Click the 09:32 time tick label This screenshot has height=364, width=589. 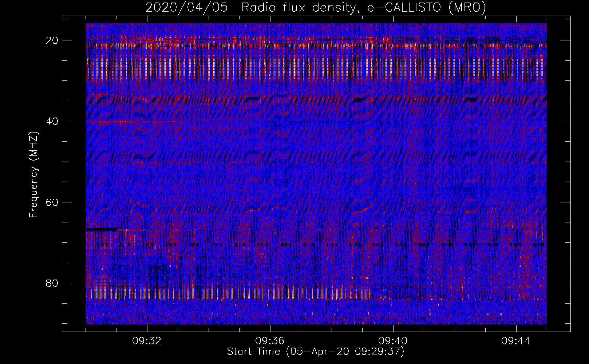coord(147,341)
